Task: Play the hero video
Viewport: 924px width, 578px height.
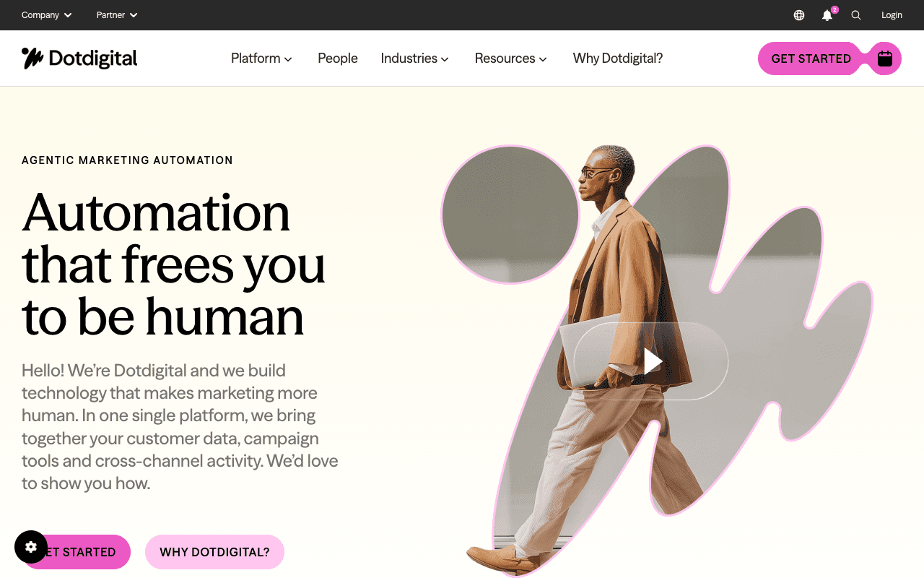Action: tap(651, 361)
